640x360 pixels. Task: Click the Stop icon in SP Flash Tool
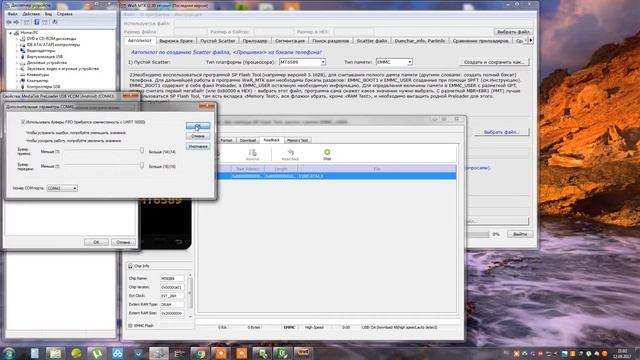pos(327,152)
